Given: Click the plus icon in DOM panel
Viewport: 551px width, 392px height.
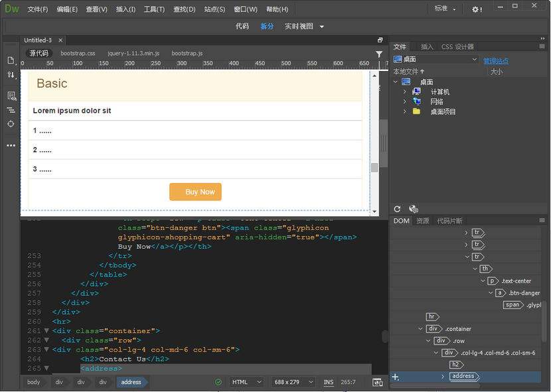Looking at the screenshot, I should click(396, 377).
